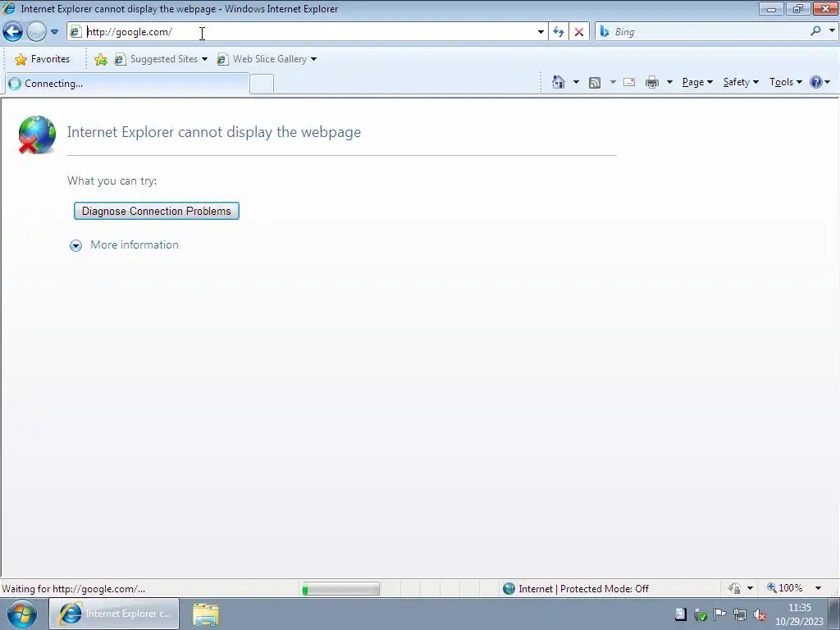Expand More information arrow icon
The image size is (840, 630).
pos(76,245)
